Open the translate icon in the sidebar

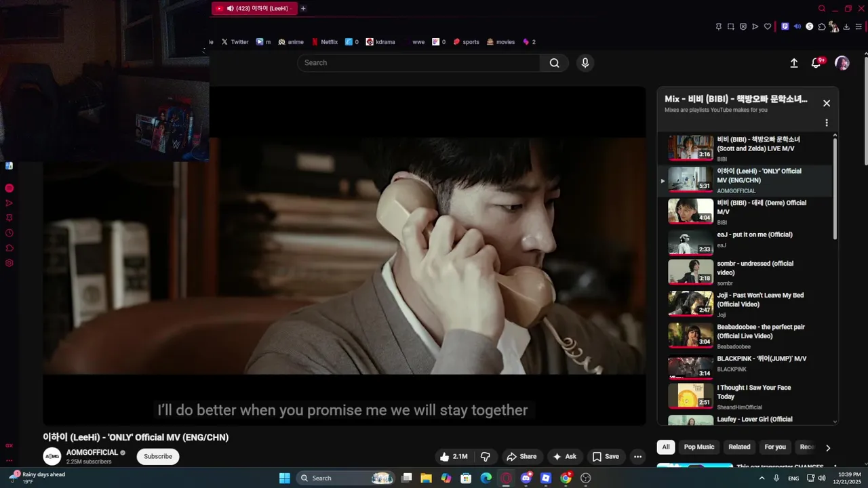point(9,165)
